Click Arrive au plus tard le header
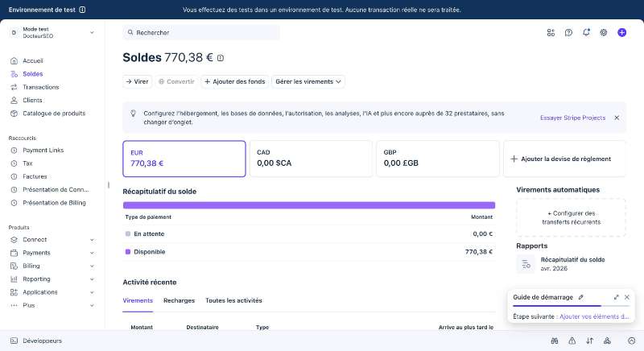644x351 pixels. [466, 327]
